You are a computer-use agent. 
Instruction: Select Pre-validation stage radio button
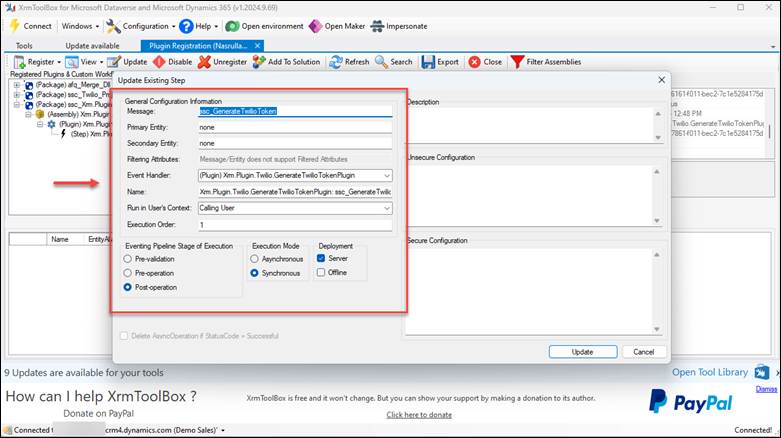tap(128, 259)
